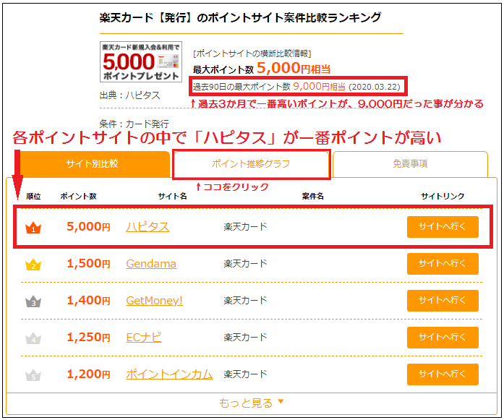Expand the list with もっと見る
The height and width of the screenshot is (420, 504).
click(x=252, y=403)
